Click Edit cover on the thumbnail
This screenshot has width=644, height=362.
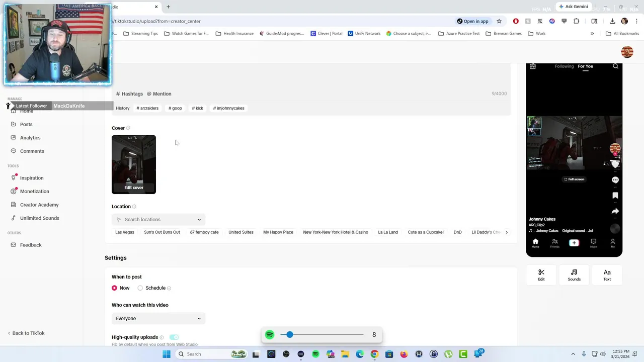point(134,188)
